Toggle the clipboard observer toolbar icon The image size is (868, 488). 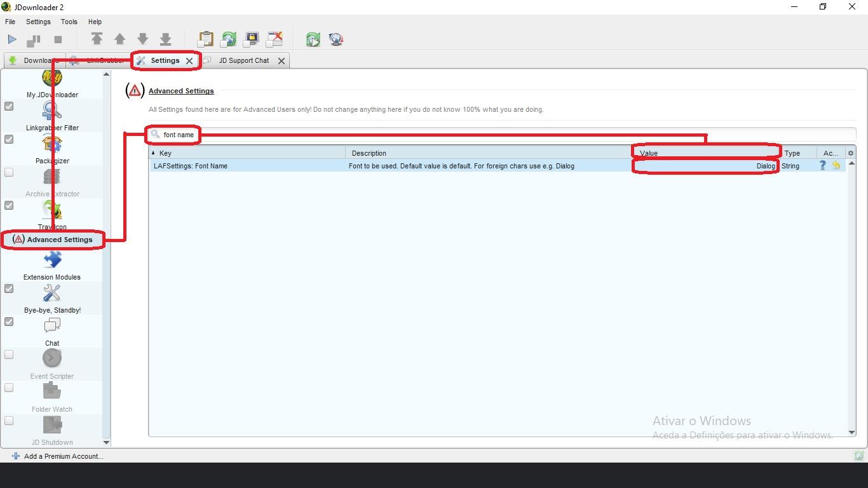click(205, 39)
